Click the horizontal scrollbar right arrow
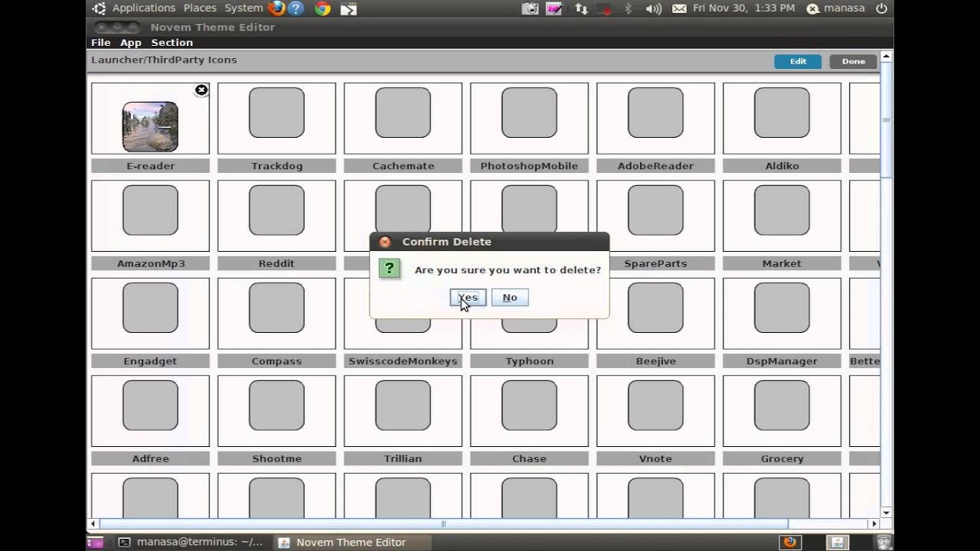 874,524
